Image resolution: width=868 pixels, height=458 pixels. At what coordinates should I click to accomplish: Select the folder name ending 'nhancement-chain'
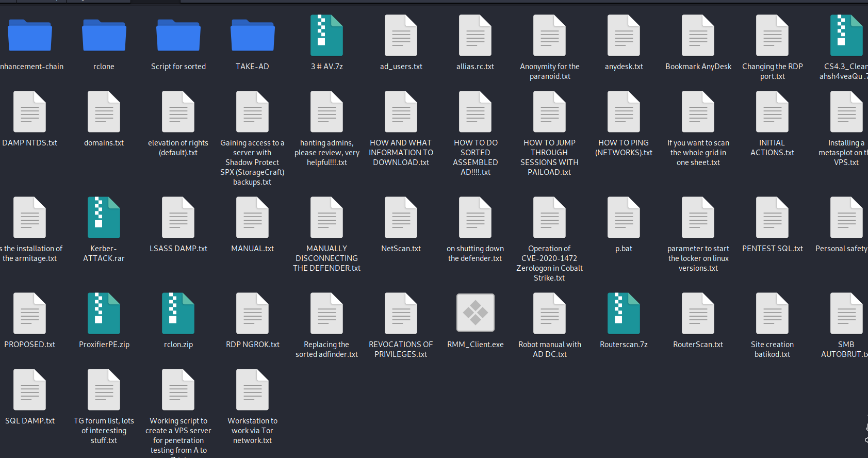click(32, 67)
